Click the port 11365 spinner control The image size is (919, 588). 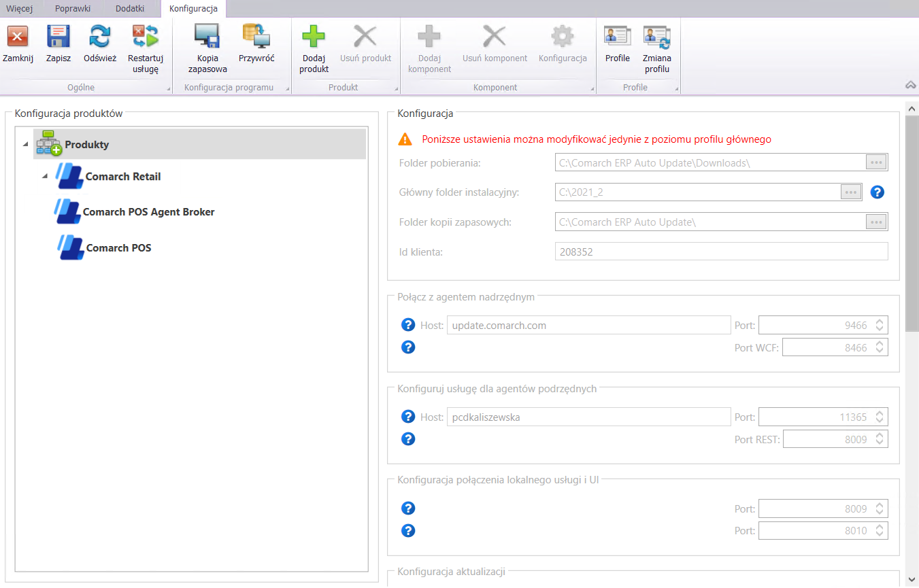[x=880, y=417]
